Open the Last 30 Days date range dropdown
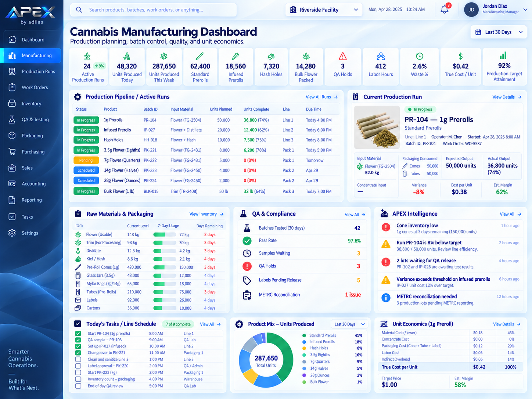 coord(499,32)
